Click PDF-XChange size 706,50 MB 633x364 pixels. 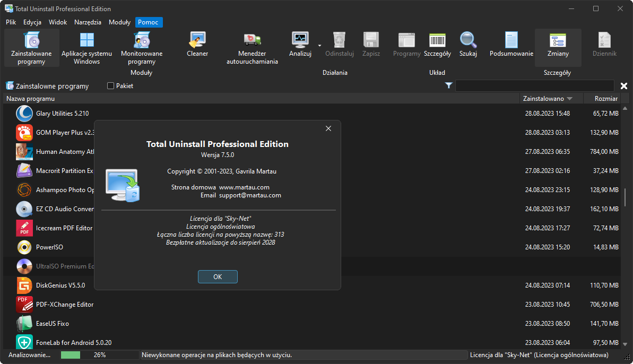(604, 304)
